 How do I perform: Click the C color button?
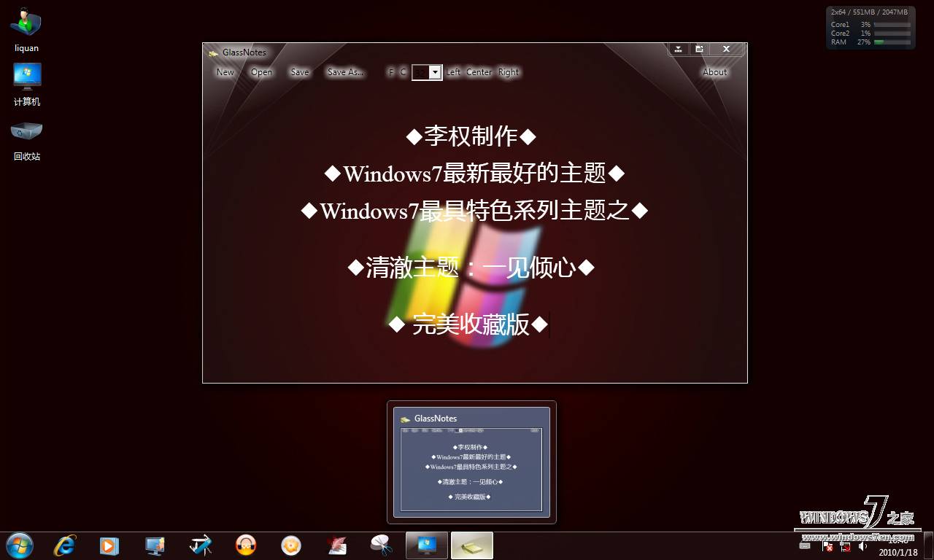pos(404,72)
